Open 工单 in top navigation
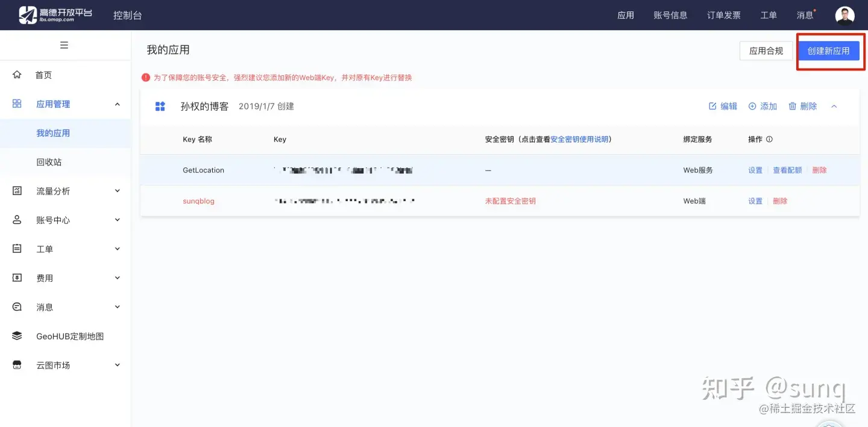The image size is (868, 427). pos(769,15)
